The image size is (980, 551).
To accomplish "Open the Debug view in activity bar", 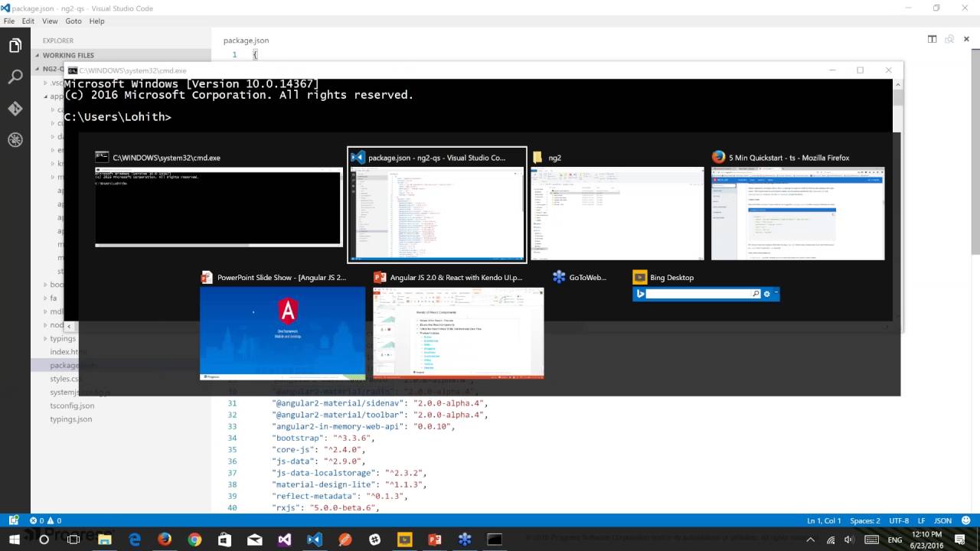I will point(15,140).
